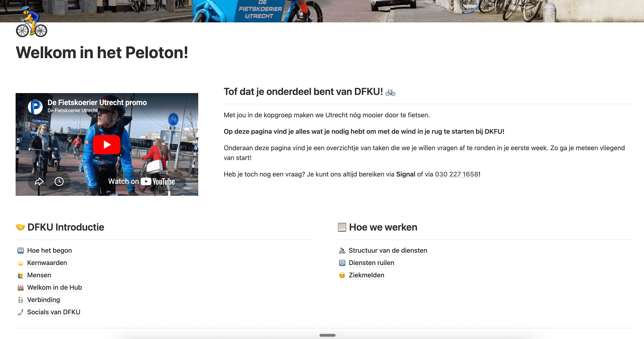Viewport: 644px width, 339px height.
Task: Open the Kernwaarden page
Action: (x=47, y=263)
